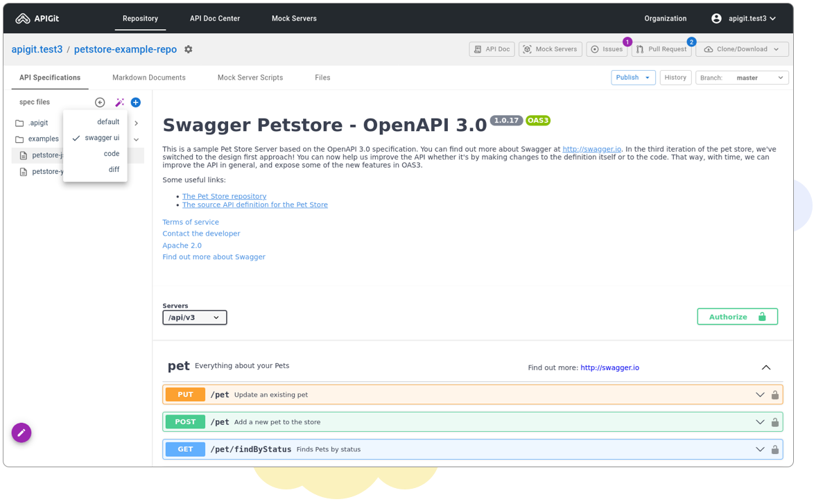The height and width of the screenshot is (504, 832).
Task: Open Mock Servers toolbar button
Action: click(x=551, y=49)
